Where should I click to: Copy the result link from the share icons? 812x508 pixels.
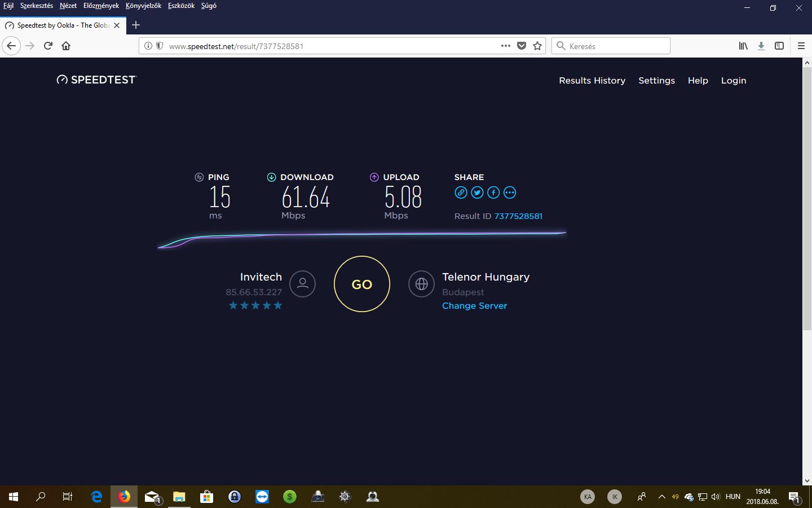click(461, 192)
